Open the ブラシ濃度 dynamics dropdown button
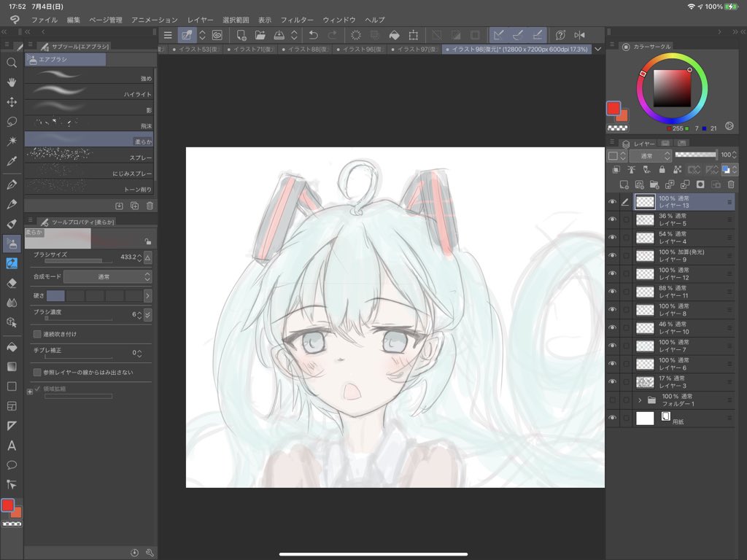 [x=147, y=315]
